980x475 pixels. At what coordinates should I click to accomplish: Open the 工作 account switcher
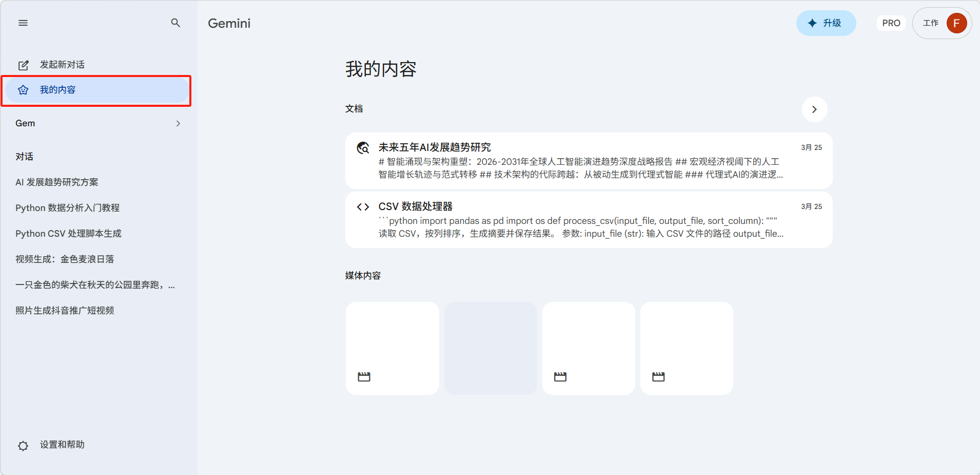point(930,23)
